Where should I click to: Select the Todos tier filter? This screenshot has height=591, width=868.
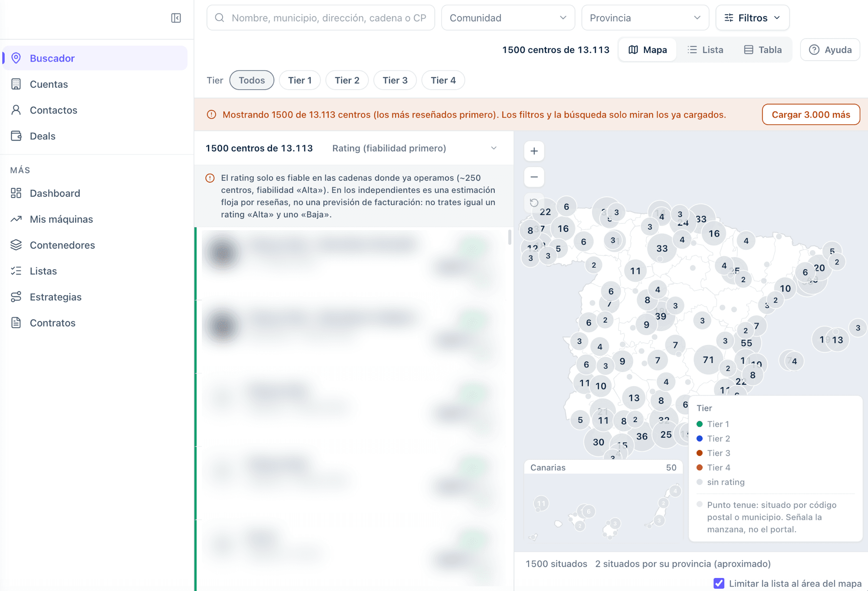tap(252, 80)
